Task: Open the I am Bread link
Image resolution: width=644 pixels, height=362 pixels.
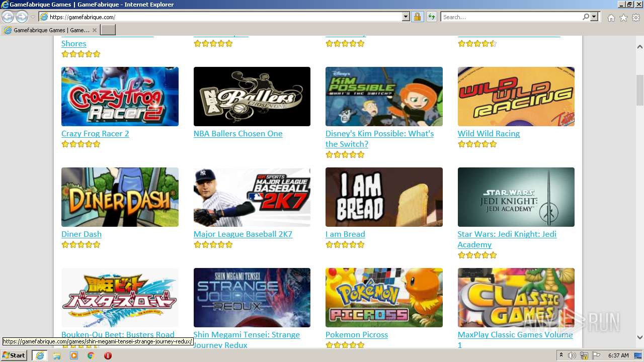Action: [x=345, y=234]
